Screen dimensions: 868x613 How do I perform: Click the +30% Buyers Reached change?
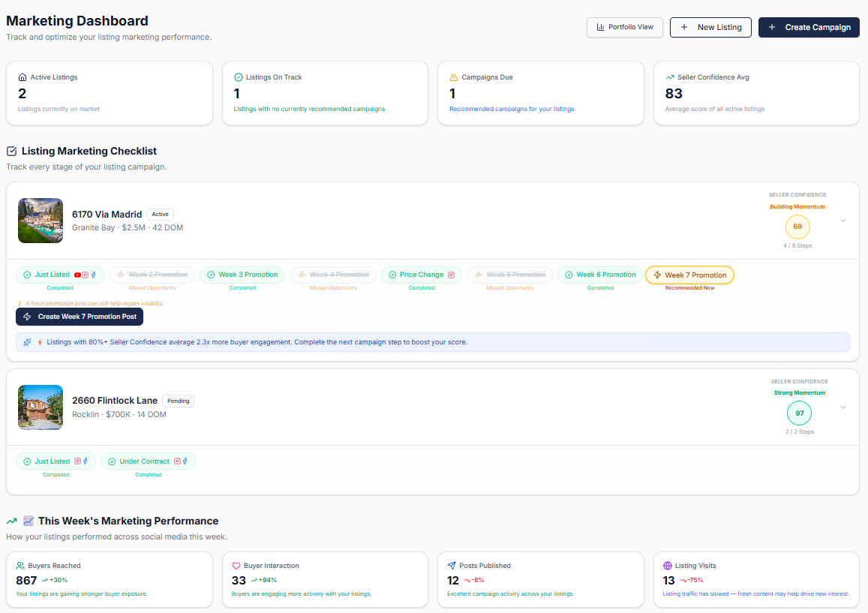point(55,580)
